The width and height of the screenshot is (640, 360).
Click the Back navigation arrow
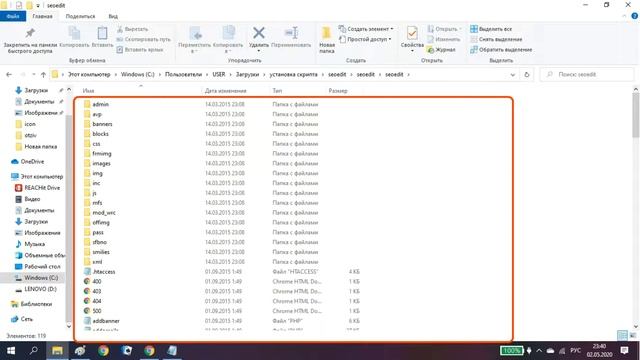click(9, 75)
